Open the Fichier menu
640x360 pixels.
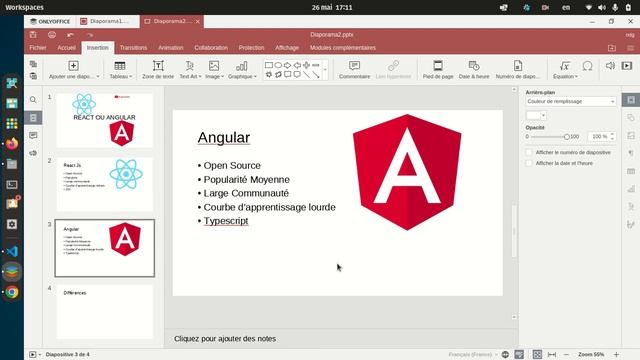[38, 48]
